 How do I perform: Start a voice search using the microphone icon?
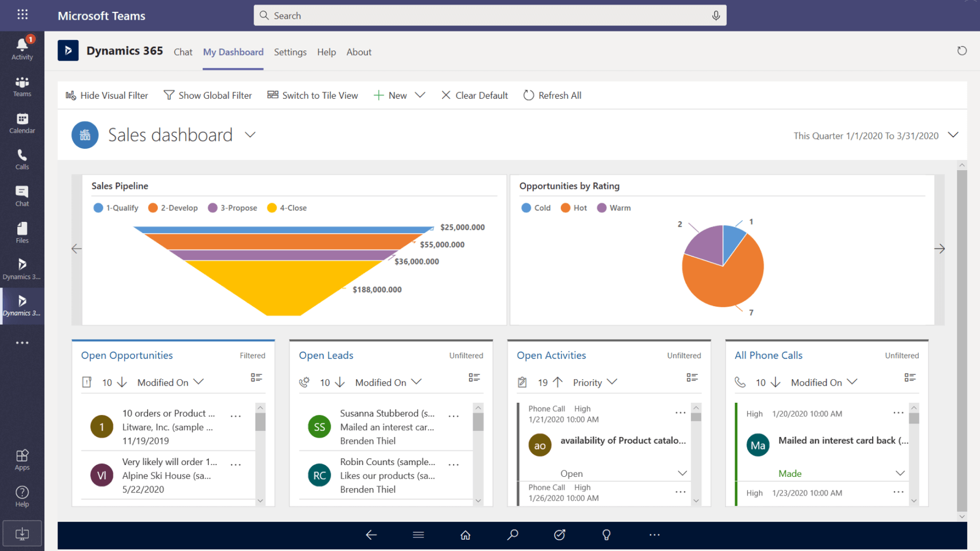(x=716, y=15)
